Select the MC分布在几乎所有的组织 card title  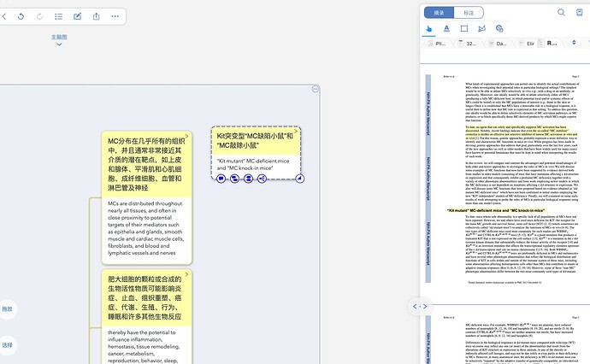(146, 164)
